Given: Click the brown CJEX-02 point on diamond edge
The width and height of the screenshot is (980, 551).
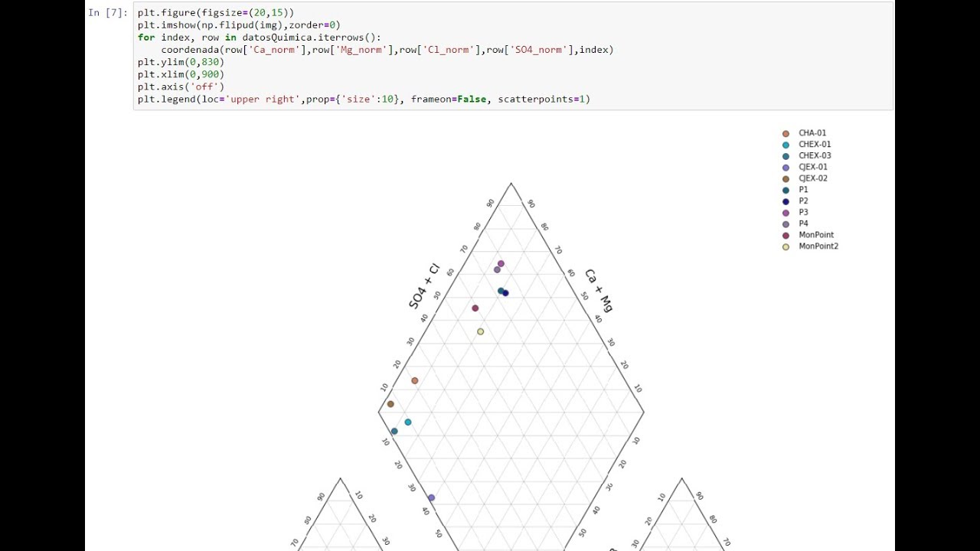Looking at the screenshot, I should coord(390,404).
